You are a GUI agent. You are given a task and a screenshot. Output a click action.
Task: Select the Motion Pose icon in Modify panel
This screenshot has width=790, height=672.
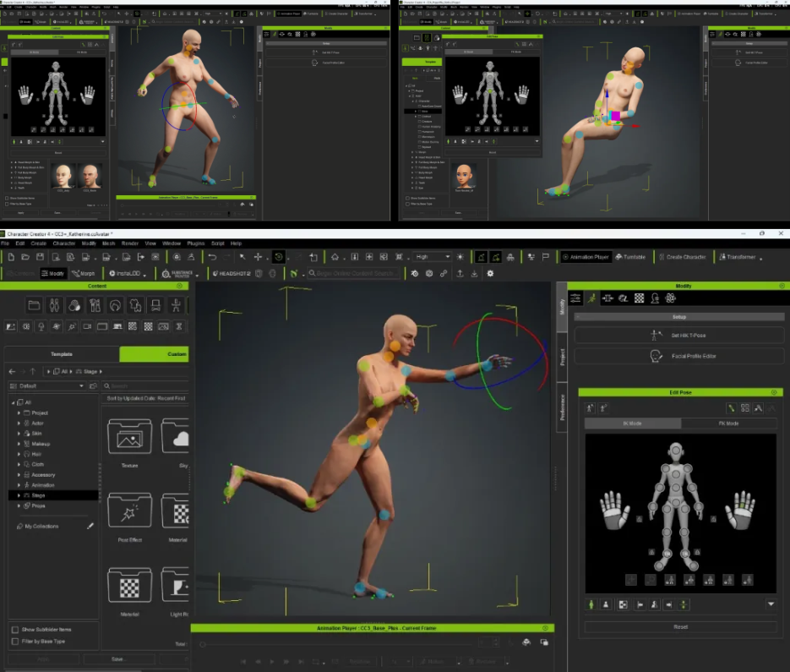point(592,298)
